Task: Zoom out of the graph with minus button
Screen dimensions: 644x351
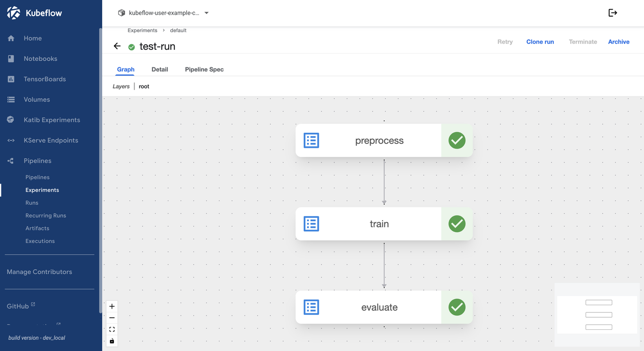Action: 112,318
